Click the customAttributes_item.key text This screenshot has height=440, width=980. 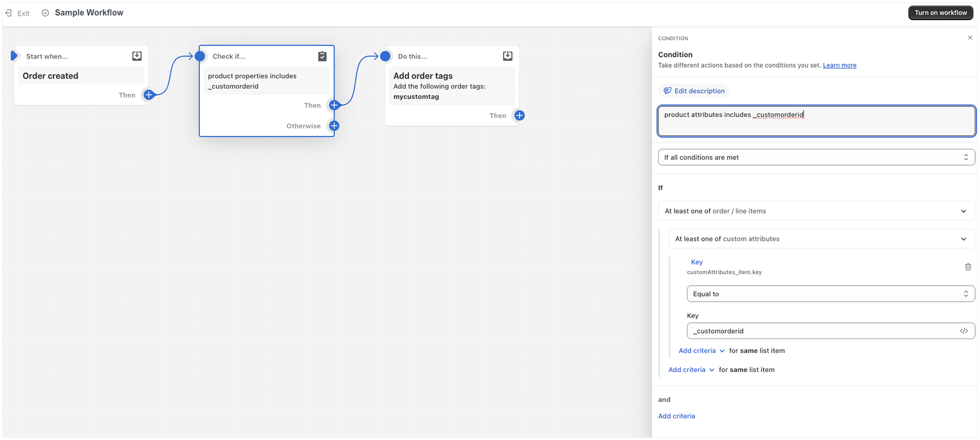[x=724, y=272]
